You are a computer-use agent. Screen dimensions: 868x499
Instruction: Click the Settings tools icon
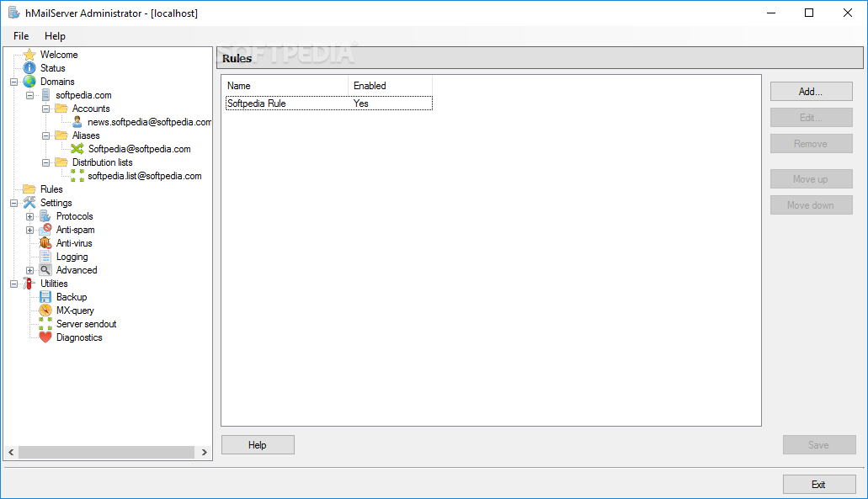(29, 203)
